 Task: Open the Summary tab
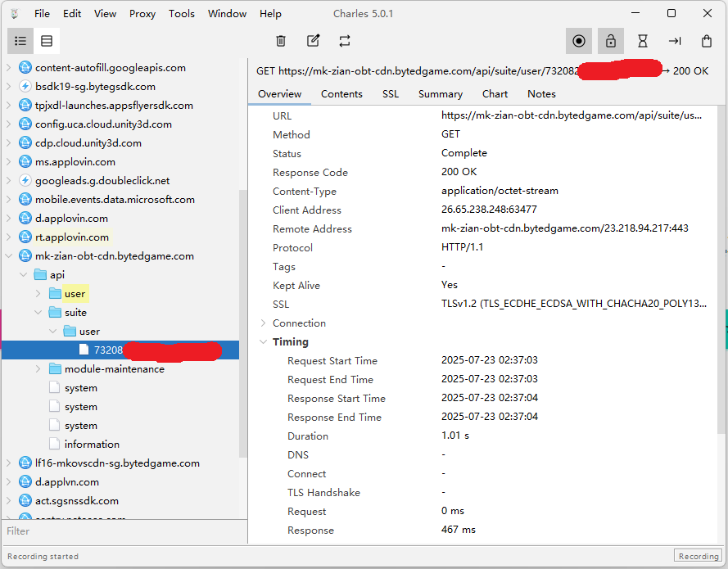(x=440, y=94)
